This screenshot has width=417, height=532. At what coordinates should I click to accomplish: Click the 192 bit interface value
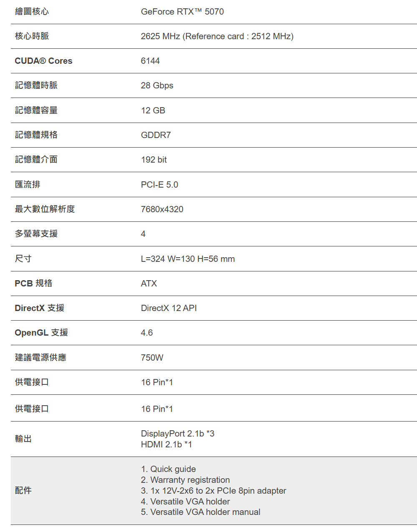click(154, 160)
